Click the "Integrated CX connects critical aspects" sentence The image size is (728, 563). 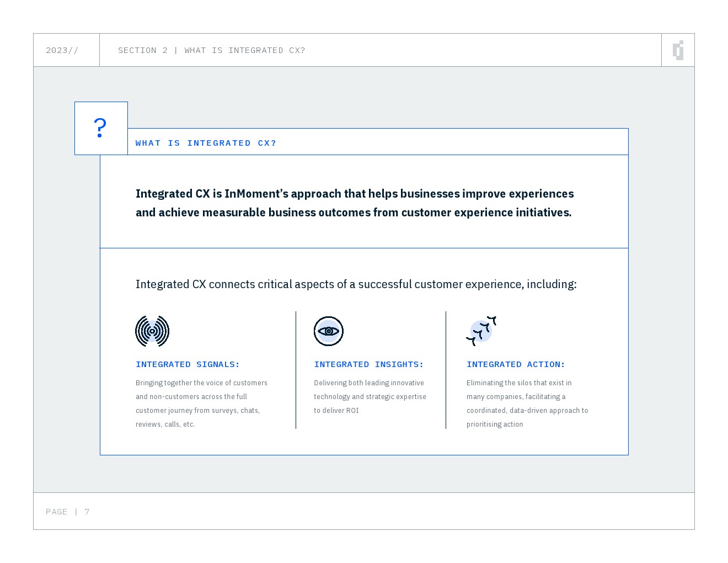tap(356, 284)
